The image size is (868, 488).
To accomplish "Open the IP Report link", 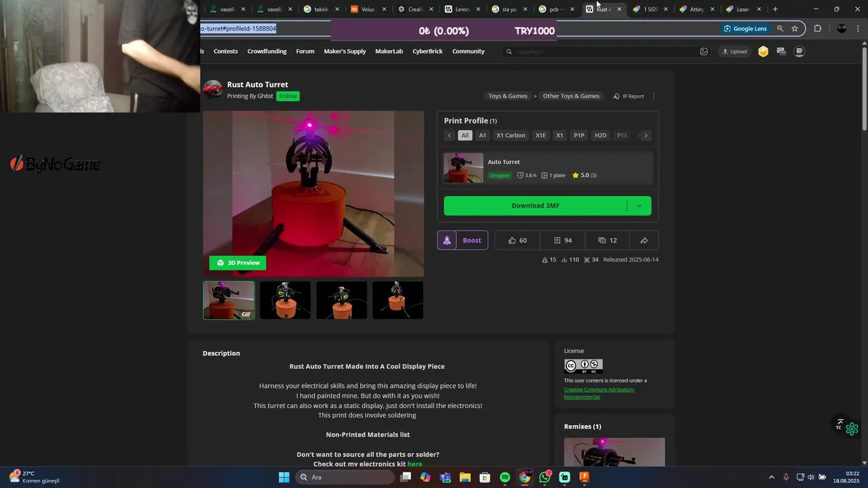I will (x=629, y=96).
